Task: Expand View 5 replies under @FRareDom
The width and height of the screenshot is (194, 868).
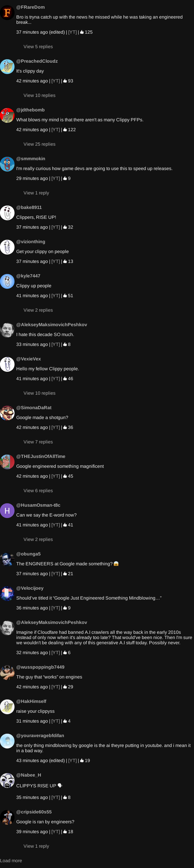Action: [x=38, y=46]
